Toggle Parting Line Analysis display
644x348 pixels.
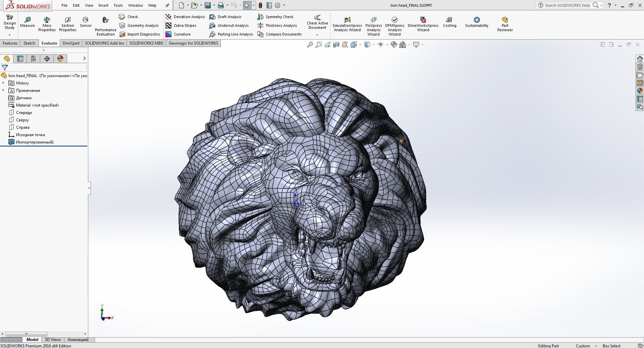[x=231, y=34]
